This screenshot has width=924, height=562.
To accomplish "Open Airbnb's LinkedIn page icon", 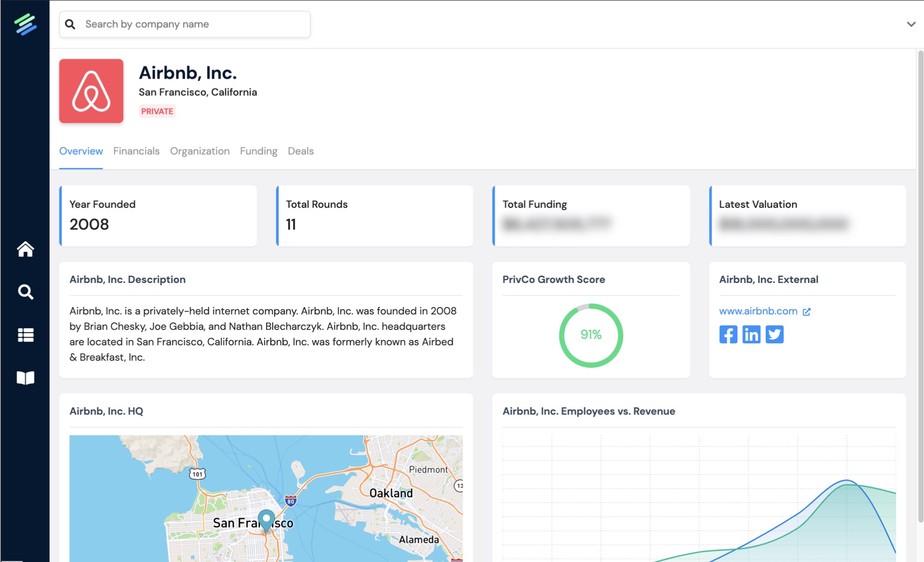I will coord(751,335).
